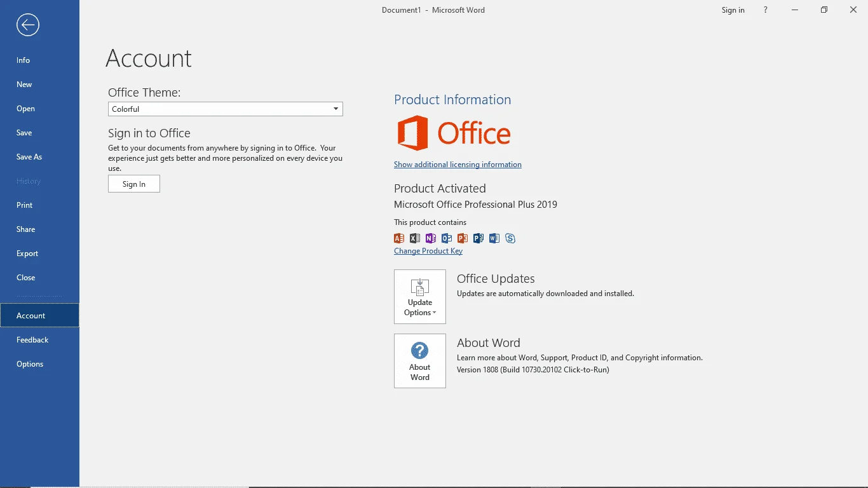Screen dimensions: 868x488
Task: Expand the Update Options menu button
Action: (420, 297)
